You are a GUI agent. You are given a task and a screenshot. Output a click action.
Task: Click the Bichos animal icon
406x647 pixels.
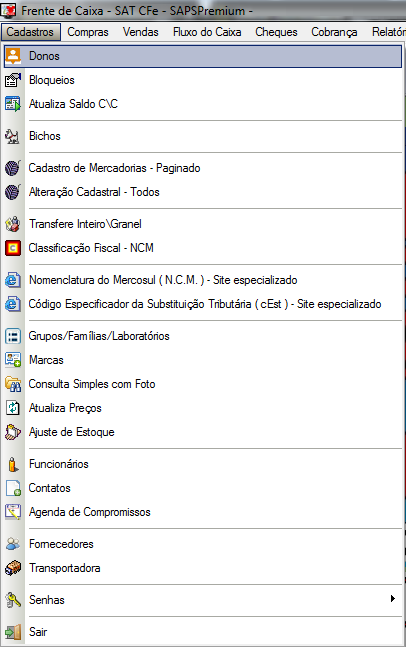click(x=13, y=136)
